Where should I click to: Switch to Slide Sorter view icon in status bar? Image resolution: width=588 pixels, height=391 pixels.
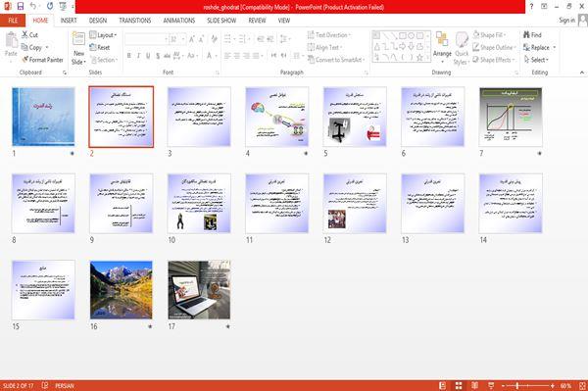[x=459, y=385]
